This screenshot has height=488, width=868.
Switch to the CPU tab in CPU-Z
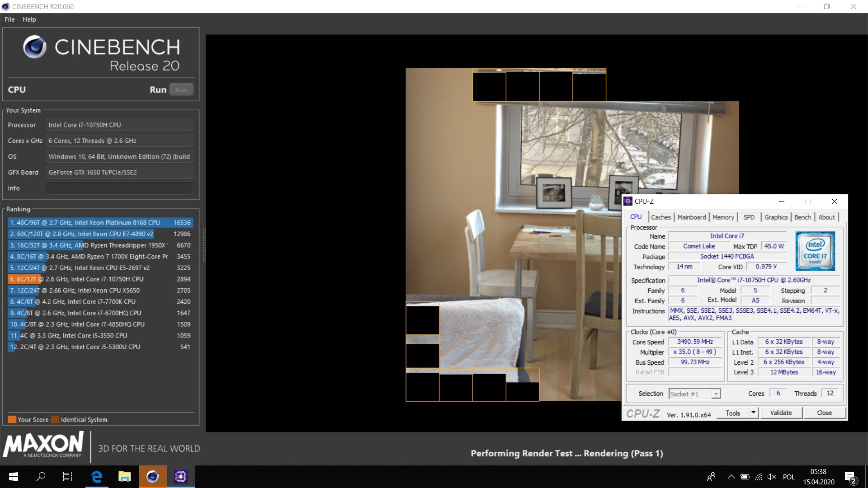pyautogui.click(x=636, y=217)
